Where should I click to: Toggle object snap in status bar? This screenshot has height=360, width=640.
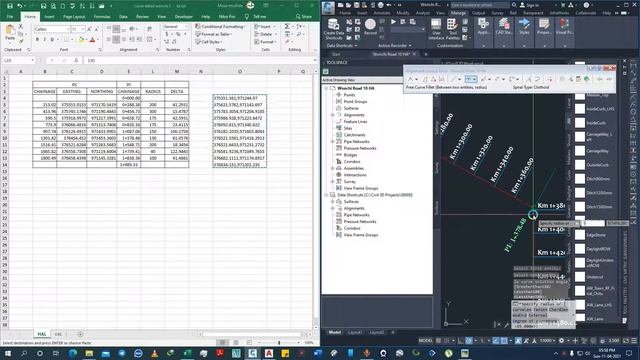504,340
